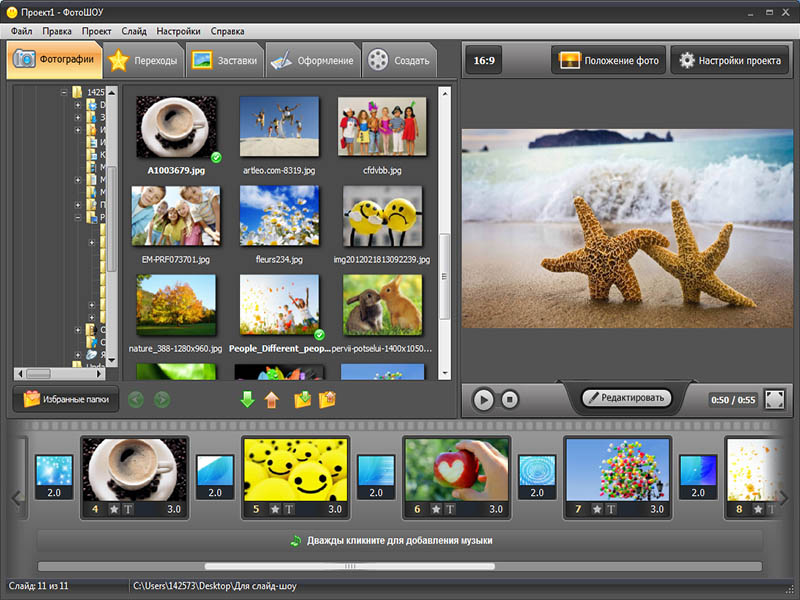Click the Редактировать button

627,398
